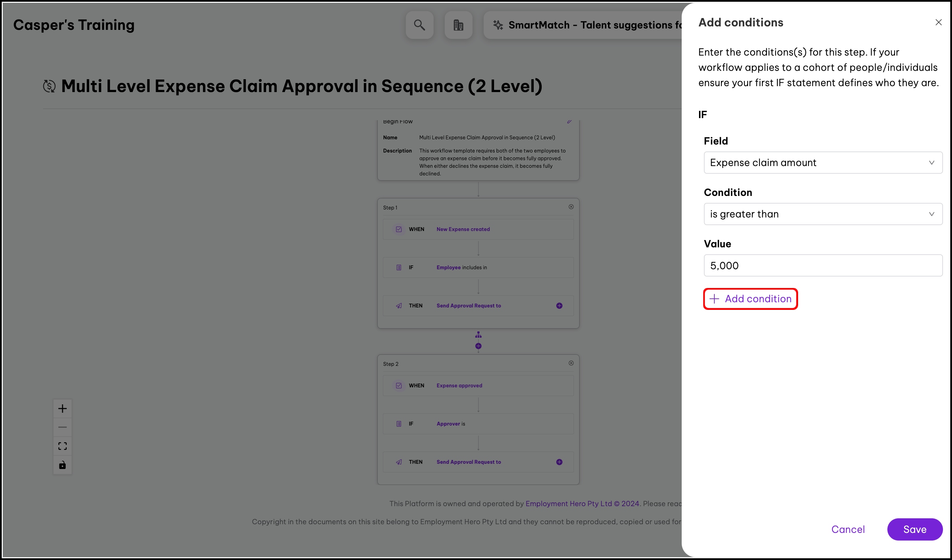
Task: Edit Begin Flow with pencil icon
Action: [x=569, y=122]
